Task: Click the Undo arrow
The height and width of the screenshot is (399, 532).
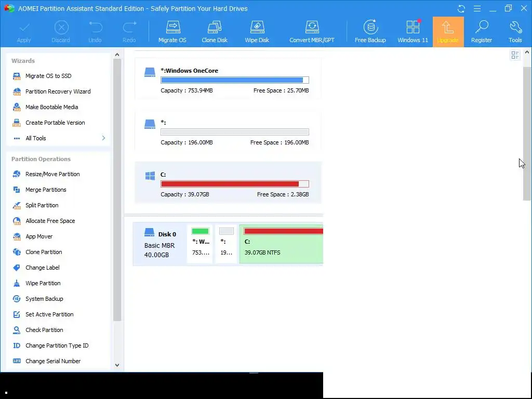Action: click(x=95, y=32)
